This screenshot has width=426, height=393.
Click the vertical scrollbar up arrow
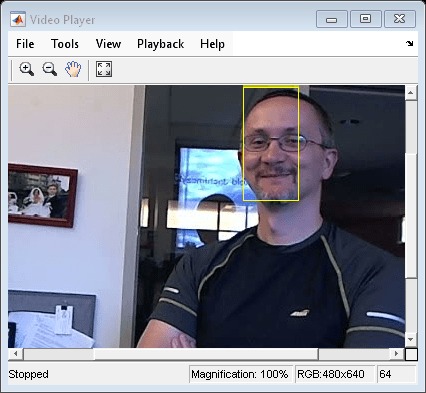(x=411, y=93)
